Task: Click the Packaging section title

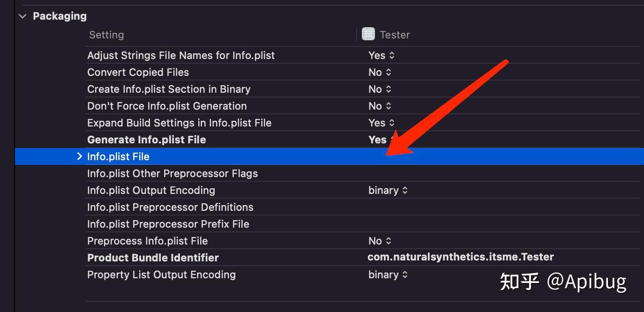Action: (60, 16)
